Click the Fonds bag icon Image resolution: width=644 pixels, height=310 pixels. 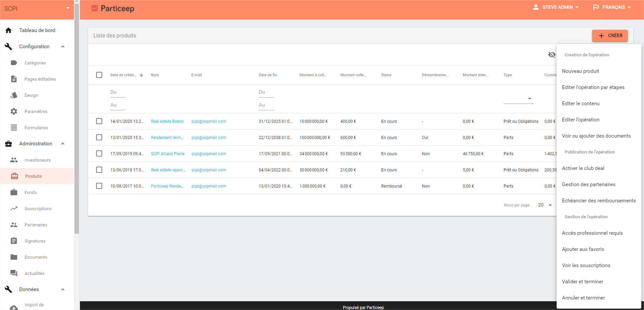(x=14, y=192)
